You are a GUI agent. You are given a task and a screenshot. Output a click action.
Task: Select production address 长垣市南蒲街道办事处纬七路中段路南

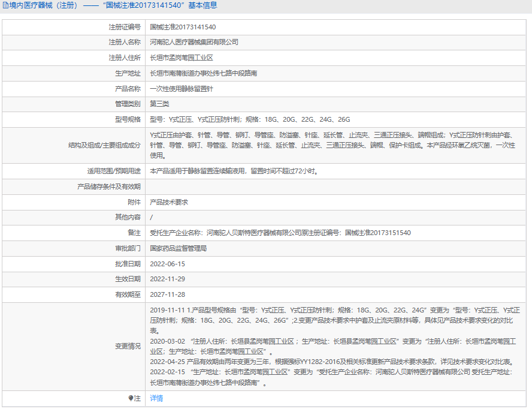coord(204,73)
